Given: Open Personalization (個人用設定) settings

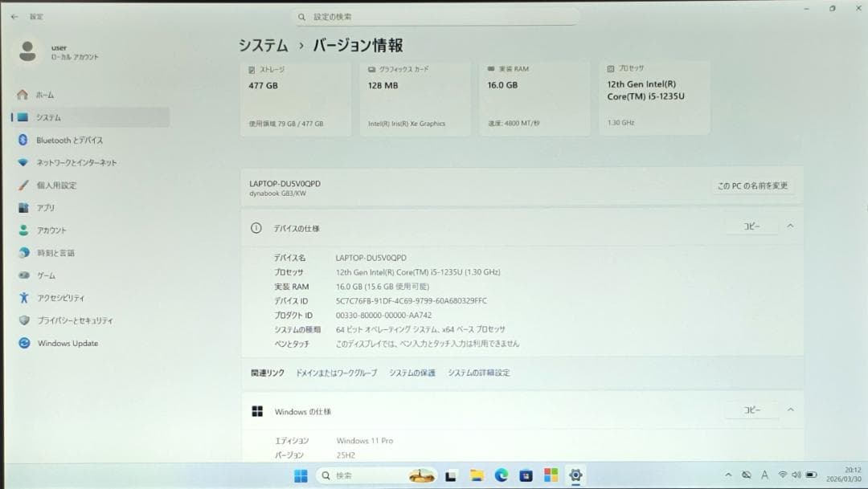Looking at the screenshot, I should [x=90, y=185].
